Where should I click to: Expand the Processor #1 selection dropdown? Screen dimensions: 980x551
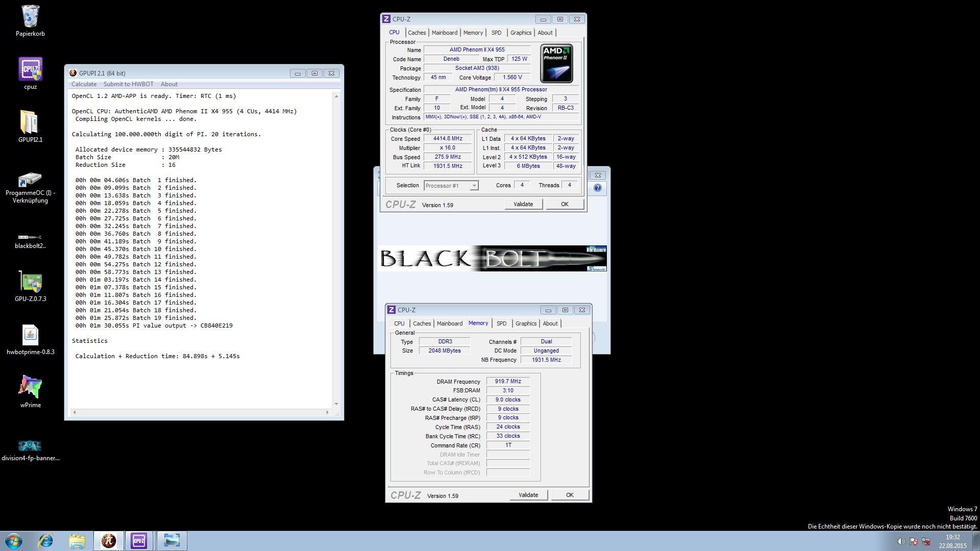[474, 186]
